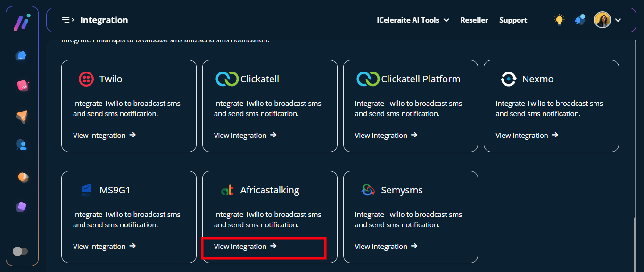Click the user profile avatar photo
The image size is (644, 272).
602,20
